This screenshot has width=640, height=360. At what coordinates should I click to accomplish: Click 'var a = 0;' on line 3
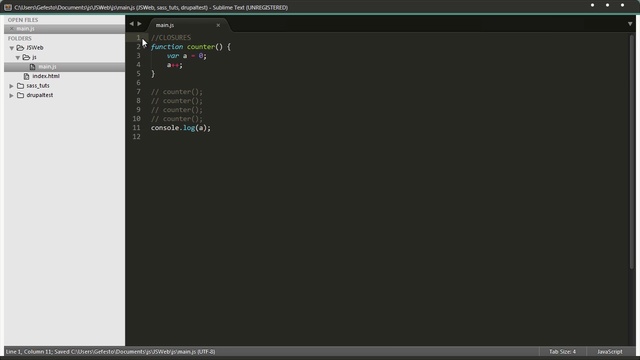pos(187,56)
